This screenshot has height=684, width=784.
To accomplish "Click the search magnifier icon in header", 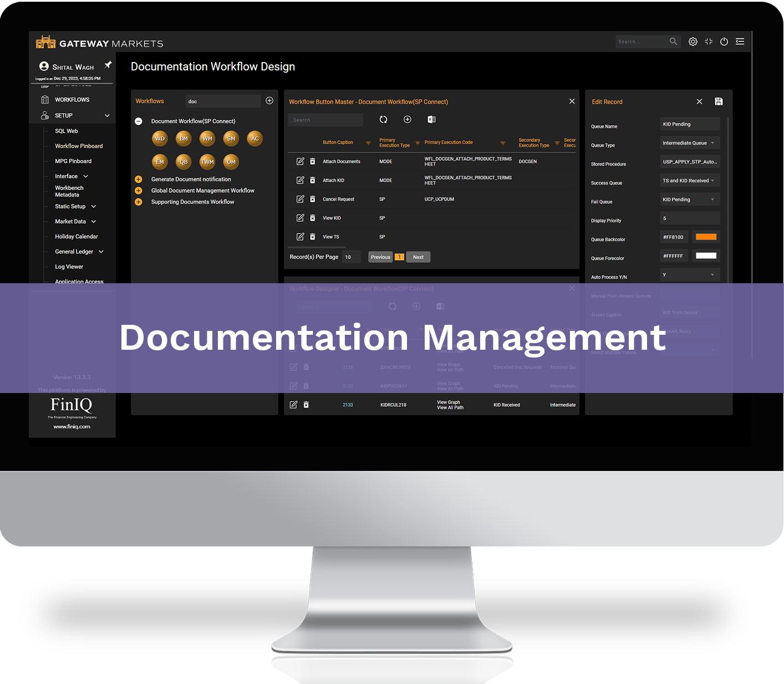I will 673,42.
